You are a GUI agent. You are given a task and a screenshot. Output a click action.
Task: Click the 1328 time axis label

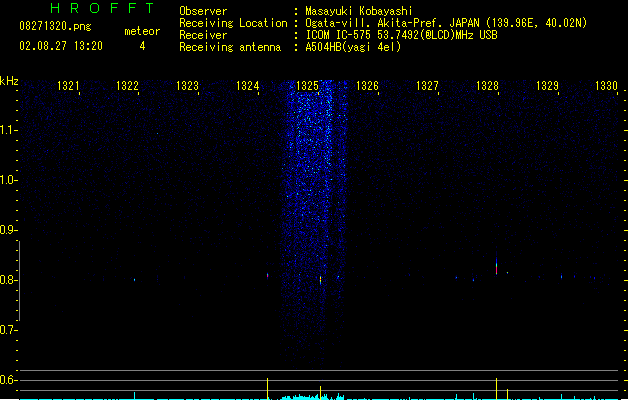click(x=487, y=85)
